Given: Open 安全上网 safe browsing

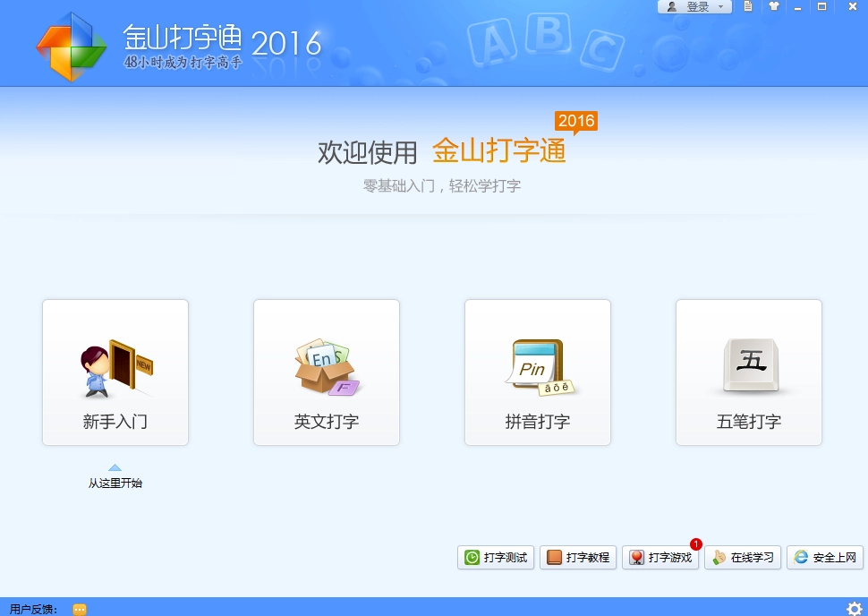Looking at the screenshot, I should 825,558.
